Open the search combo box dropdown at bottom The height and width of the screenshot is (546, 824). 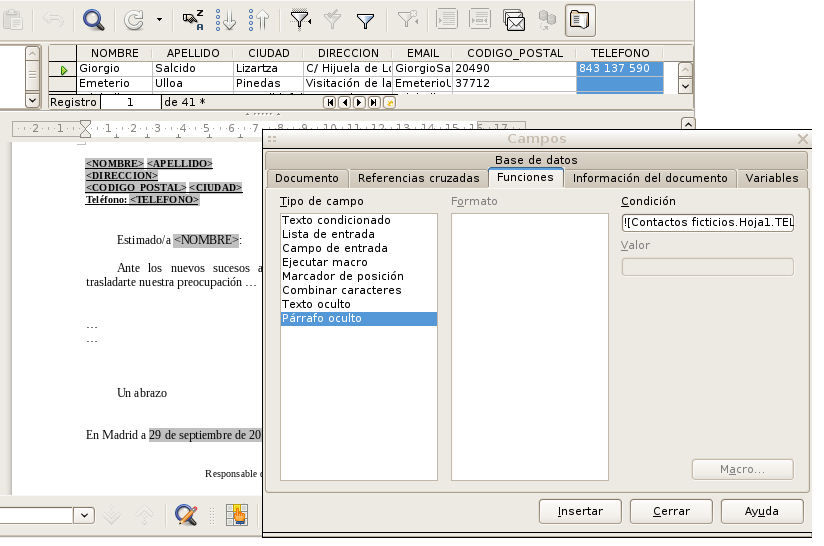click(x=84, y=515)
